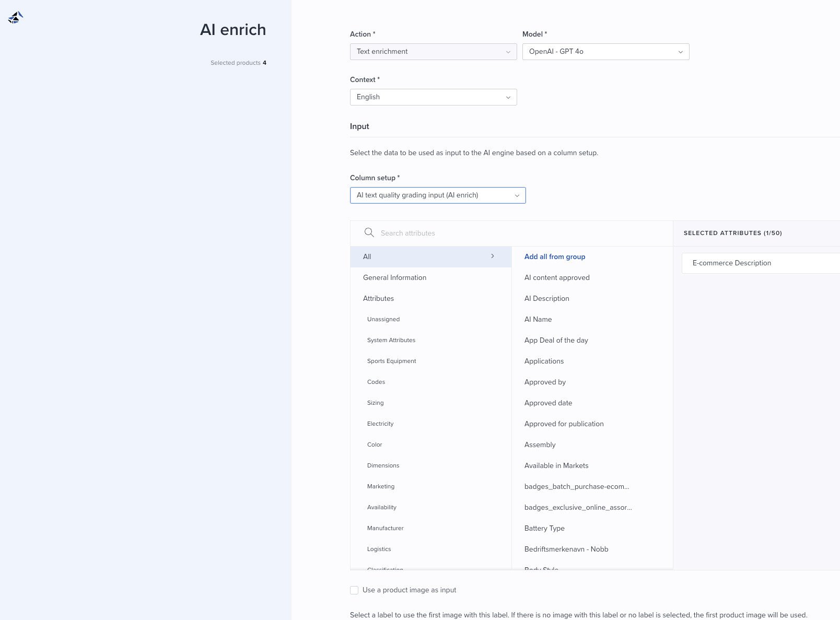840x620 pixels.
Task: Open the Model dropdown
Action: tap(605, 52)
